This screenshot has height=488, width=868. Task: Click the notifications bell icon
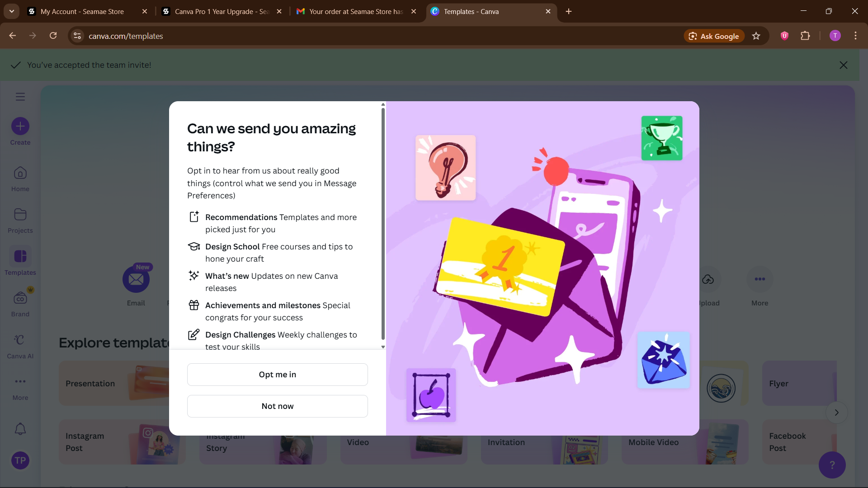pyautogui.click(x=20, y=429)
